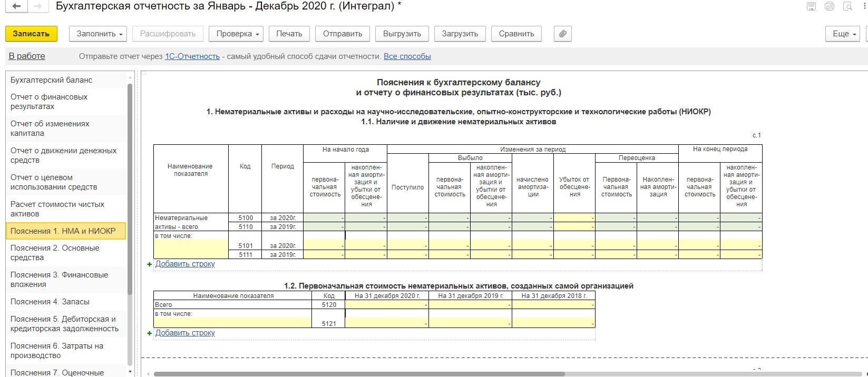The width and height of the screenshot is (868, 377).
Task: Click the printer icon at top right
Action: pos(830,6)
